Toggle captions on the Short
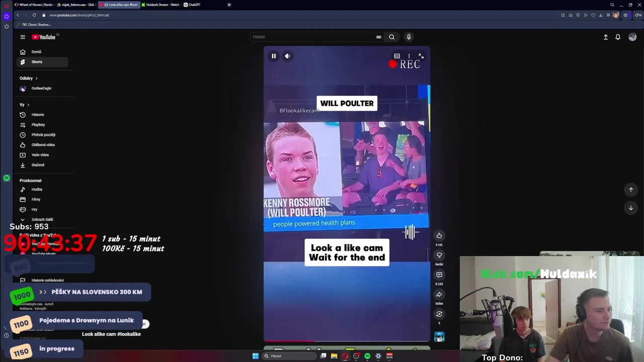Image resolution: width=644 pixels, height=362 pixels. (x=397, y=56)
